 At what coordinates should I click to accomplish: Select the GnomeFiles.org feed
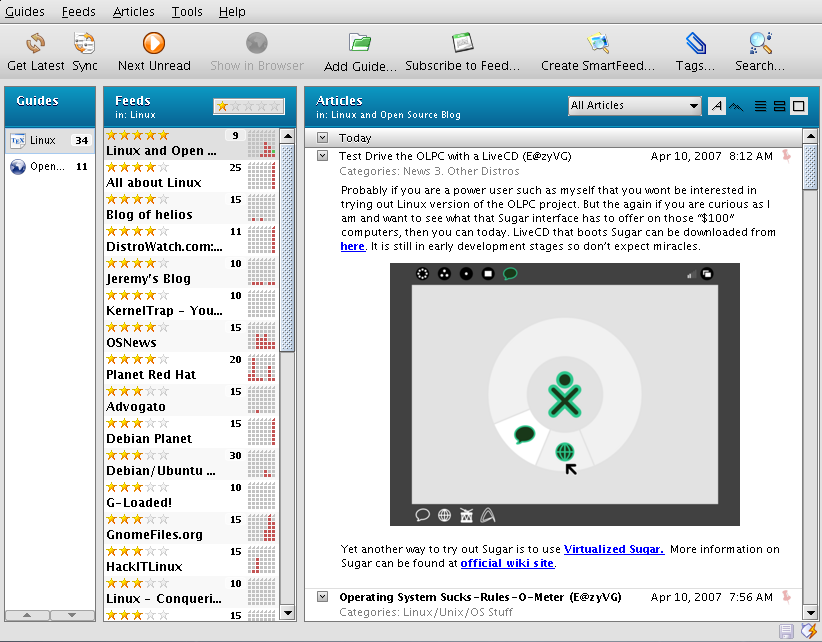coord(191,527)
